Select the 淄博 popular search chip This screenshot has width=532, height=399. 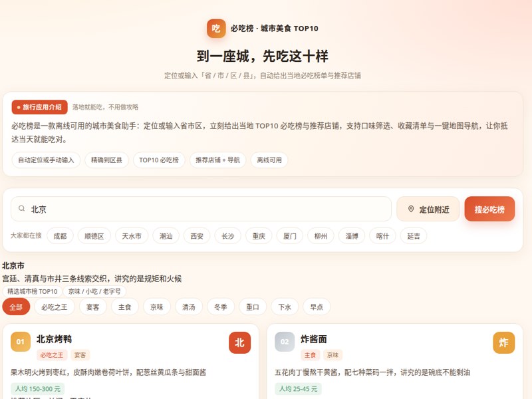point(352,236)
